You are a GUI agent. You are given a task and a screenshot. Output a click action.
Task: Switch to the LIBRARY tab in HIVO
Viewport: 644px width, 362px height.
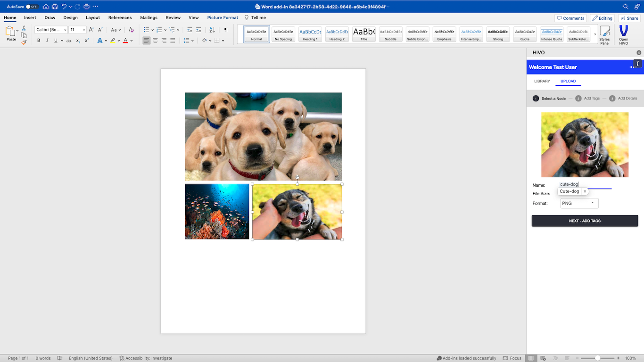point(542,81)
